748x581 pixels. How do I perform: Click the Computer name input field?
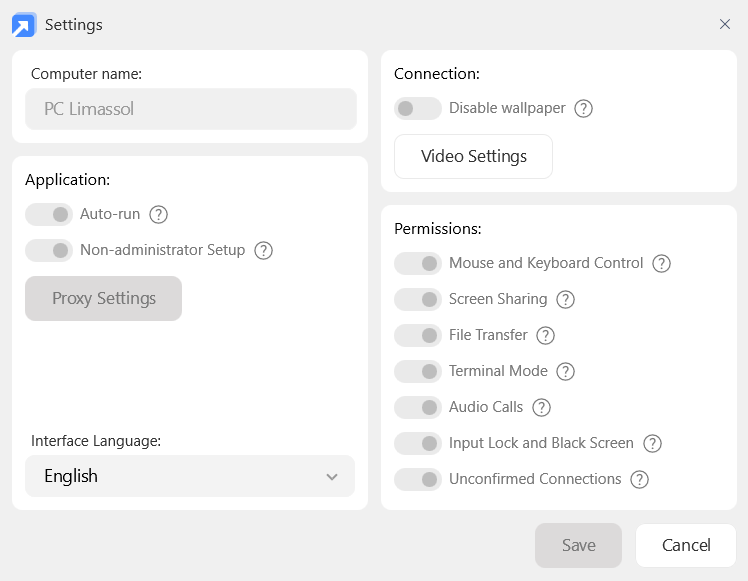click(190, 109)
